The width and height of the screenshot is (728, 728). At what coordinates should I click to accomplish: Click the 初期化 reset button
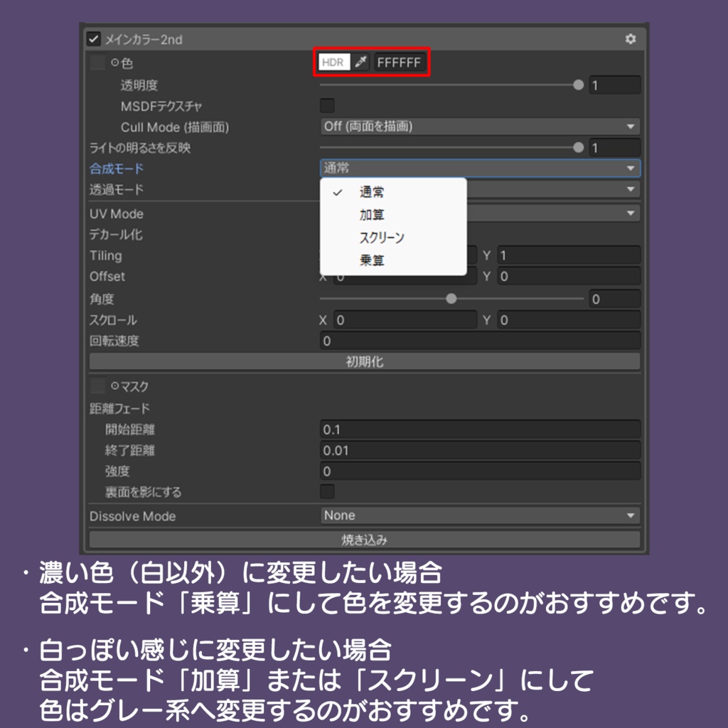(364, 361)
